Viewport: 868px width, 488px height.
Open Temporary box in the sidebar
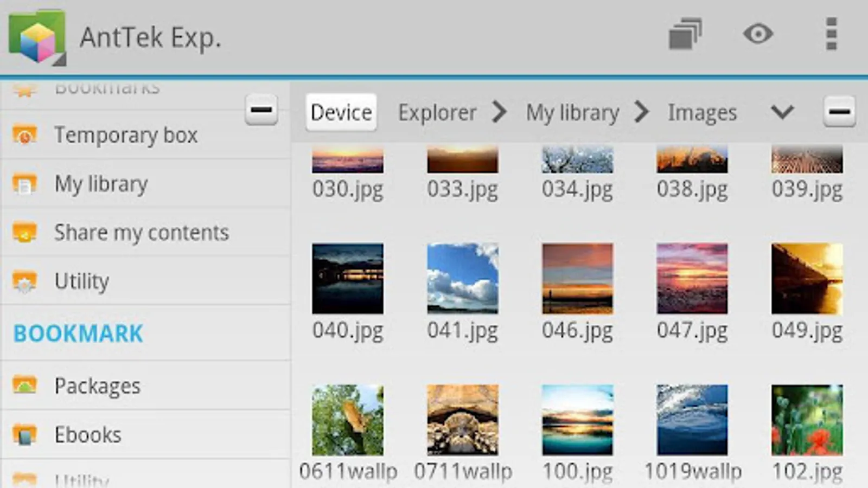145,135
